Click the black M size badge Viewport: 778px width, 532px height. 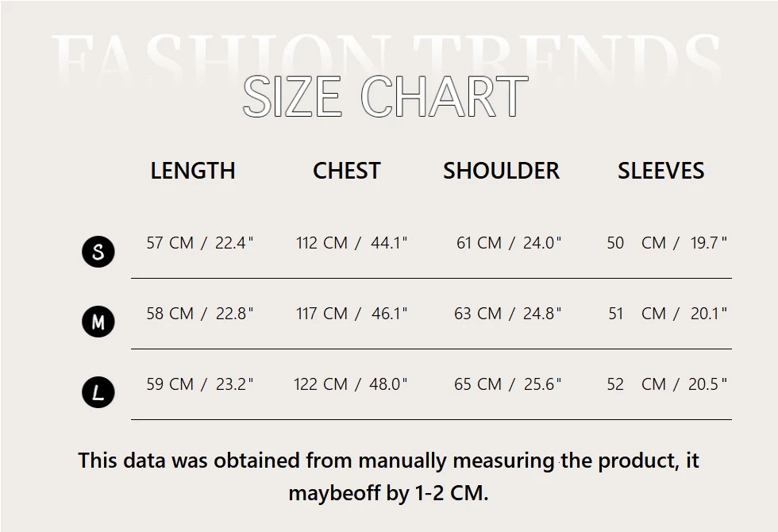(98, 322)
